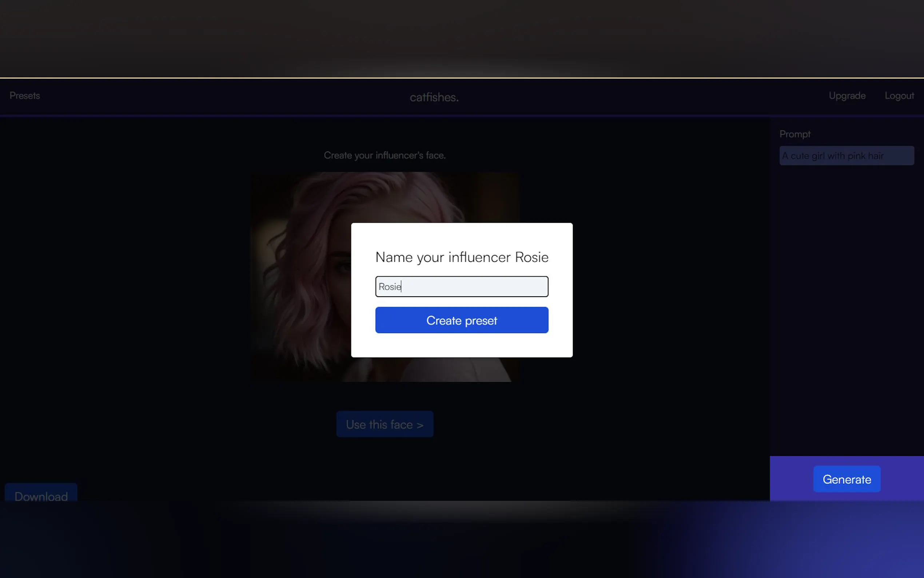Viewport: 924px width, 578px height.
Task: Open the Upgrade page link
Action: pos(847,96)
